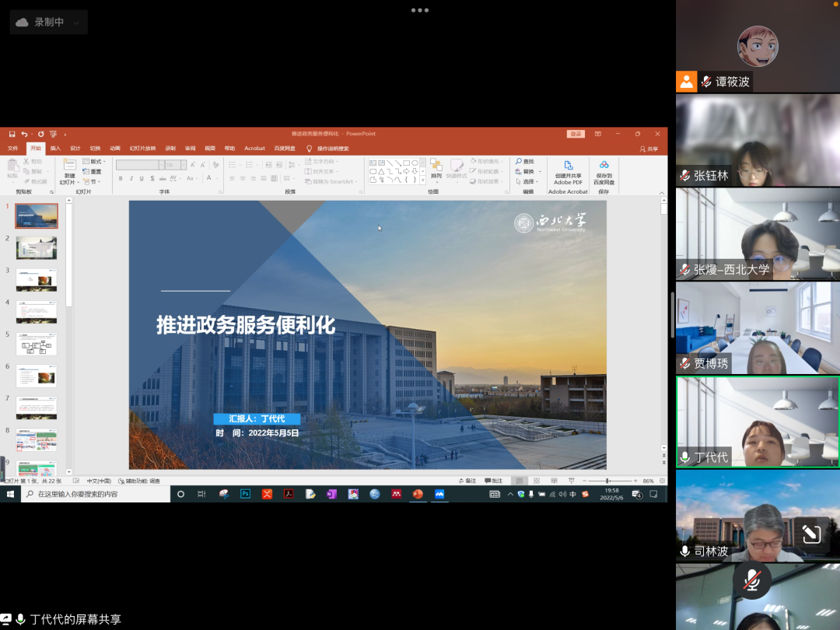
Task: Expand the recording status dropdown (录制中)
Action: [76, 23]
